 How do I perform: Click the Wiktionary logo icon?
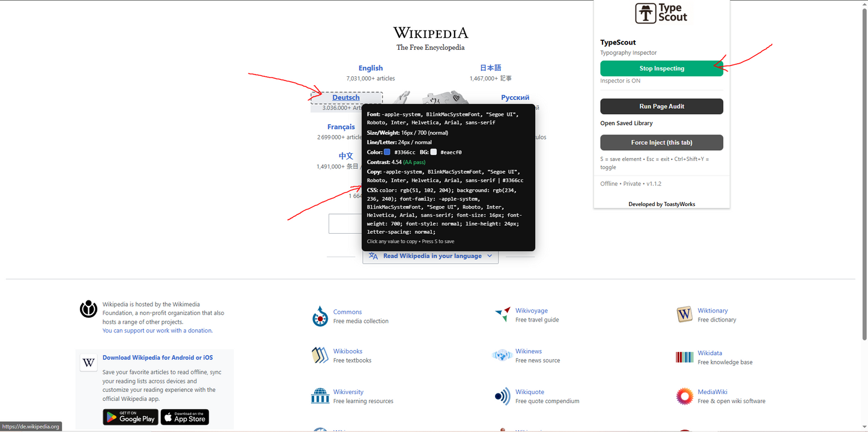click(684, 315)
